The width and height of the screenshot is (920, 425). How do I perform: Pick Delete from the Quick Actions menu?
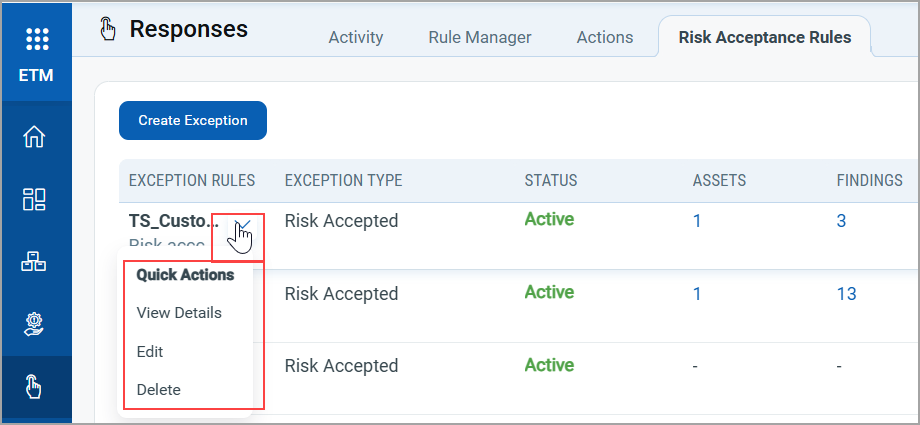[158, 390]
